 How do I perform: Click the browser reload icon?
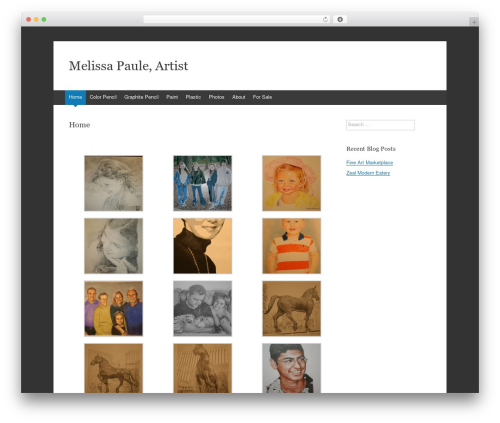(x=325, y=19)
